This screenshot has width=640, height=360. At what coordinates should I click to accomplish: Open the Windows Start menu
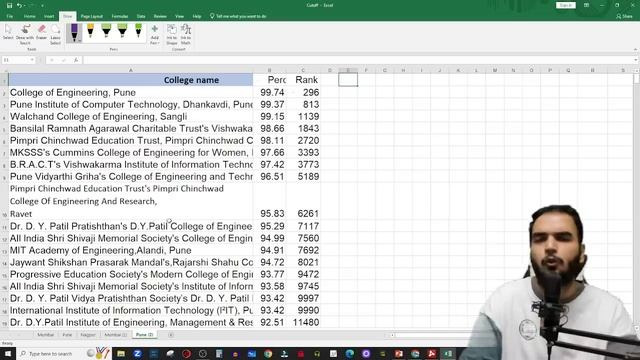[8, 353]
